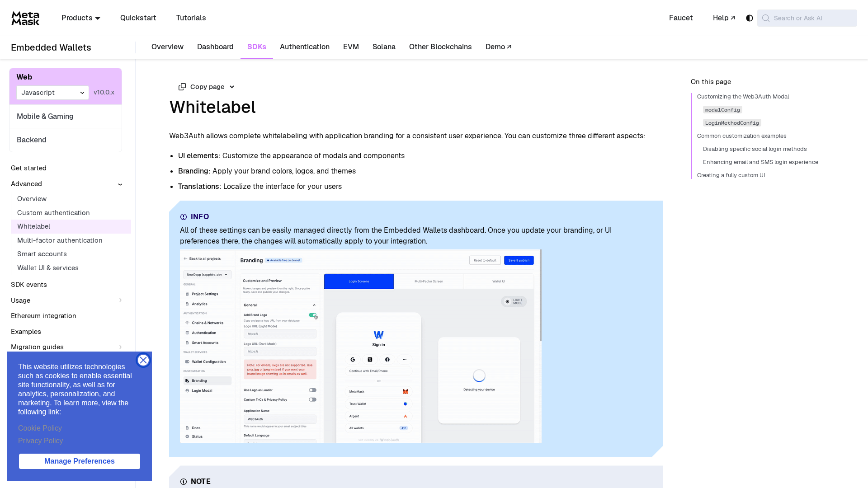Viewport: 868px width, 488px height.
Task: Click the NOTE callout icon
Action: point(184,482)
